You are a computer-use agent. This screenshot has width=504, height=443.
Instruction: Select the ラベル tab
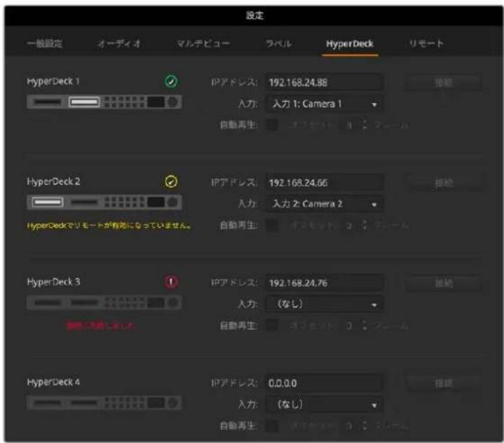tap(278, 43)
